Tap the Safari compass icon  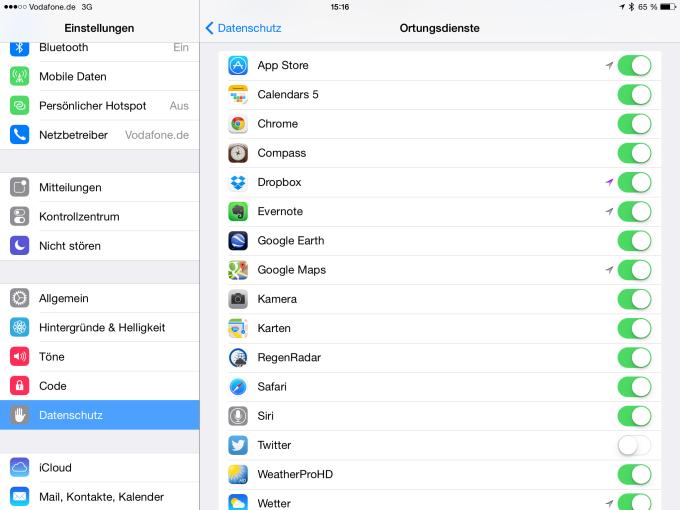[x=238, y=387]
